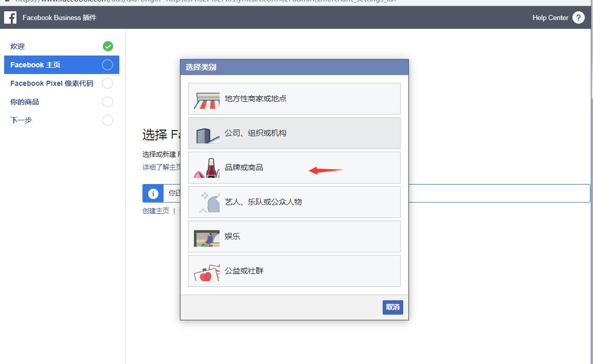Click the Help Center text link
593x364 pixels.
point(550,17)
